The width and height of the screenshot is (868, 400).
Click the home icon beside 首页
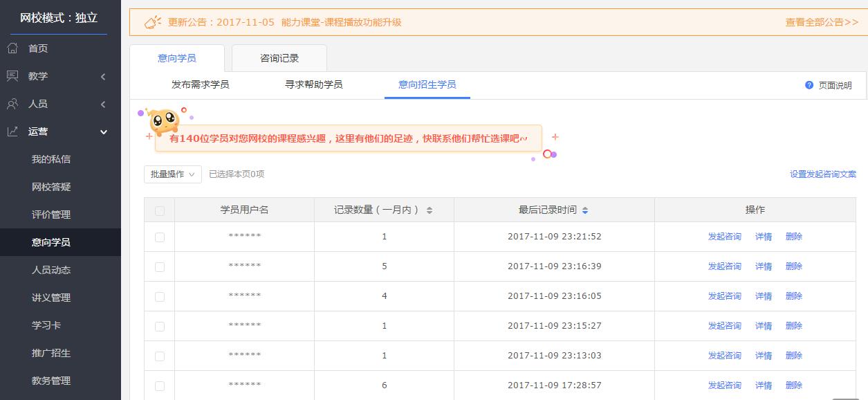[x=12, y=48]
